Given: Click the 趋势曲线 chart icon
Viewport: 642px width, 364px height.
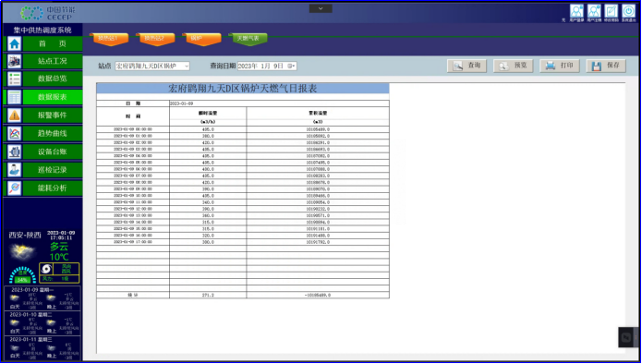Looking at the screenshot, I should coord(15,133).
